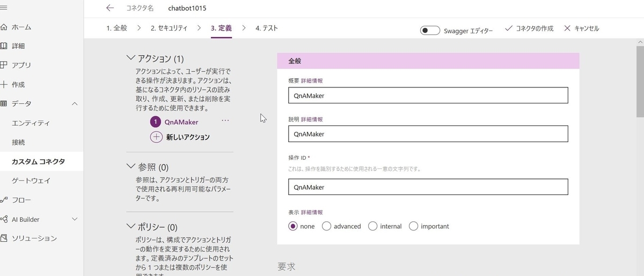Toggle the Swagger エディター switch
This screenshot has width=644, height=276.
click(x=430, y=31)
